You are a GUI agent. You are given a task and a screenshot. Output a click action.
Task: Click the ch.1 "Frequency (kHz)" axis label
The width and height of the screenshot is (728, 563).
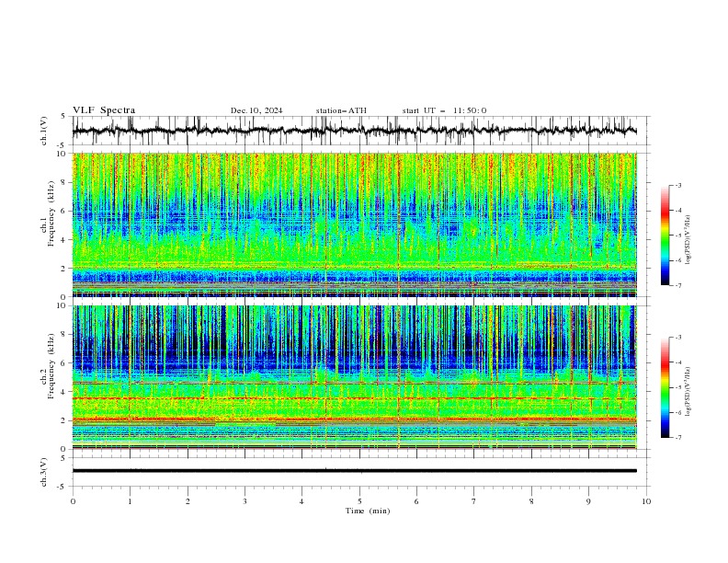[51, 214]
